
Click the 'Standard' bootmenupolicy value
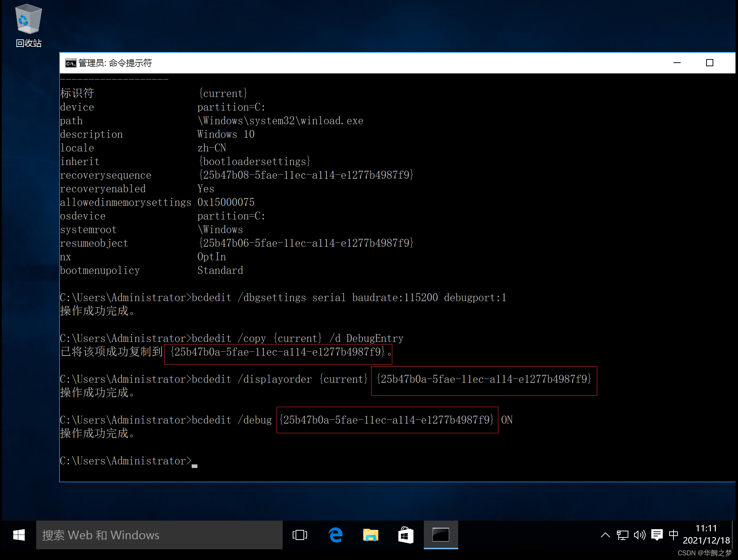point(220,270)
